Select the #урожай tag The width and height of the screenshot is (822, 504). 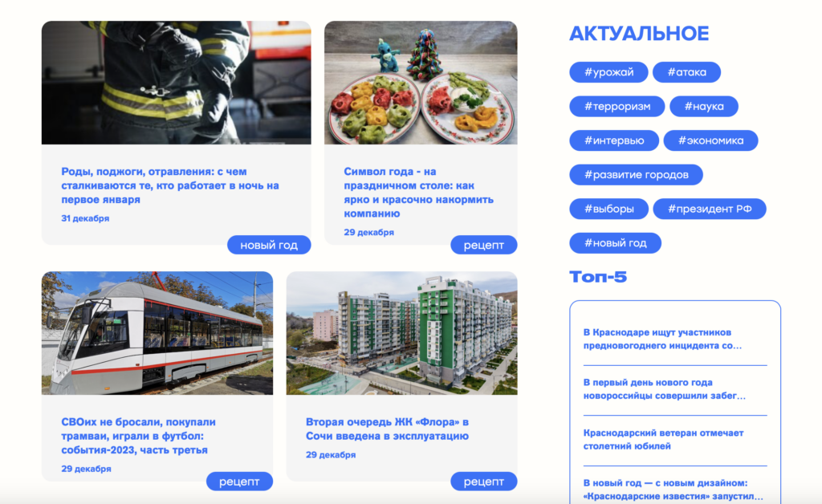[608, 72]
